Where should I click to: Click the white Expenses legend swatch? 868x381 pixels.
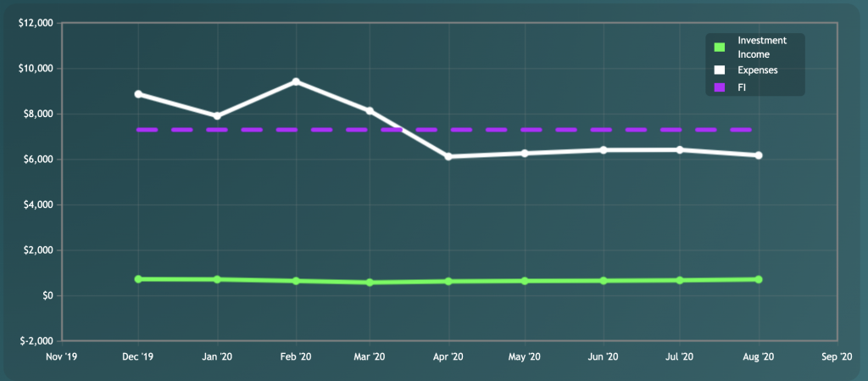point(720,70)
